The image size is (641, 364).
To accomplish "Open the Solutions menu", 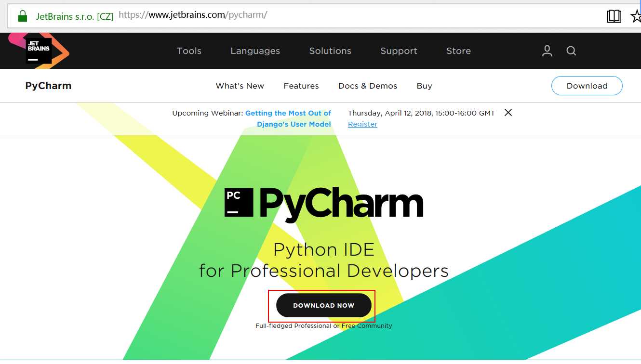I will pyautogui.click(x=330, y=51).
